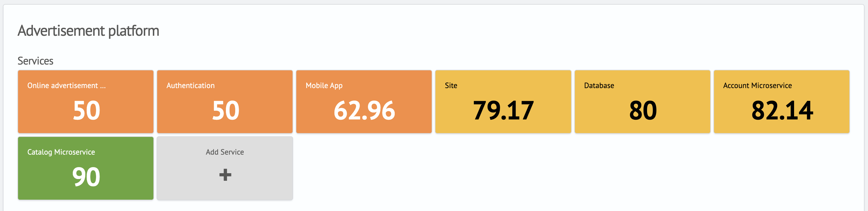868x211 pixels.
Task: Open the Online advertisement service tile
Action: click(86, 102)
